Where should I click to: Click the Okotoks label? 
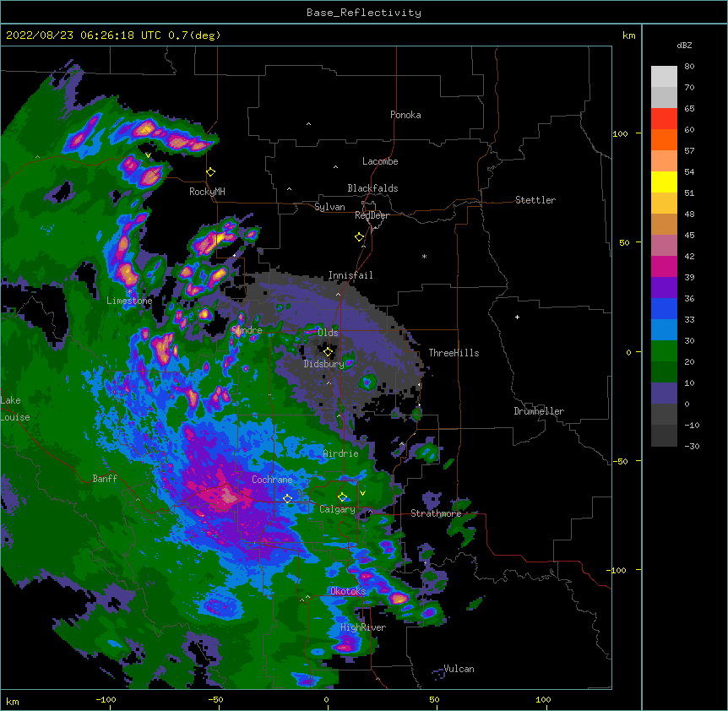pyautogui.click(x=348, y=591)
